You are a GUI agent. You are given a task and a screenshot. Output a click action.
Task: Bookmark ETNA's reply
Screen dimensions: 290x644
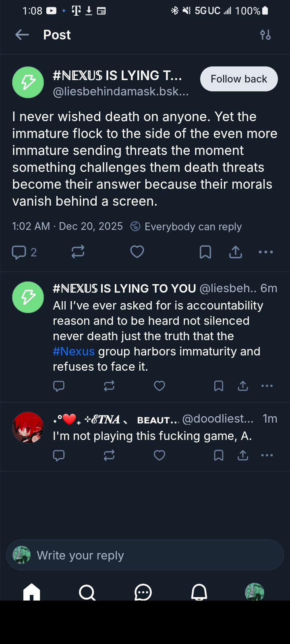219,455
